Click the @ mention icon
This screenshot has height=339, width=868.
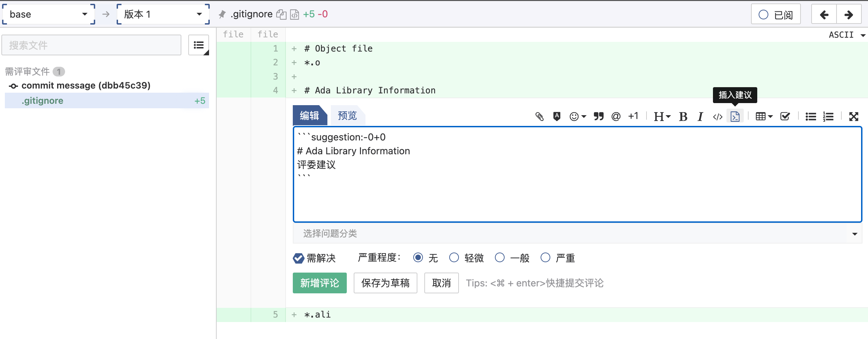point(616,117)
